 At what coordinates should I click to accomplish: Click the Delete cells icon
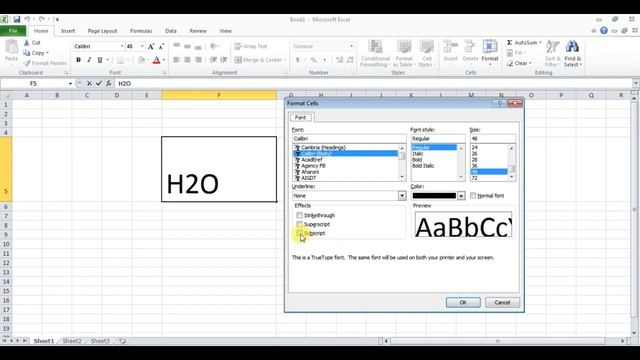pos(470,47)
